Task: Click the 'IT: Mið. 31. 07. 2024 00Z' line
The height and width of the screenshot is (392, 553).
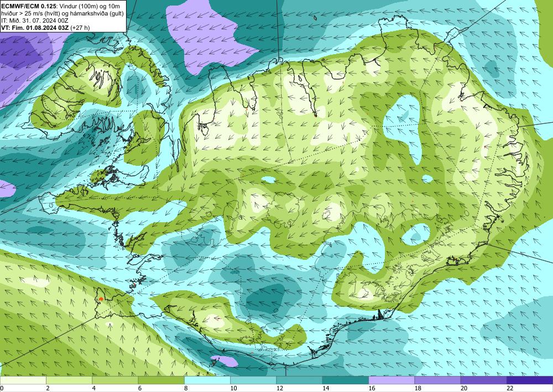Action: point(34,20)
